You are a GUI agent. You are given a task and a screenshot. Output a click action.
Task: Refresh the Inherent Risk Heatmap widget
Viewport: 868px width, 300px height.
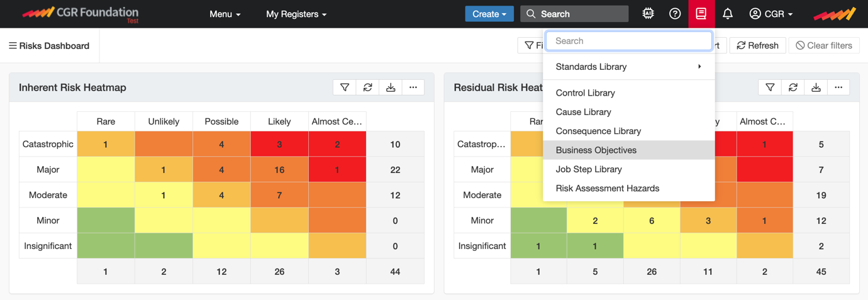(x=368, y=87)
